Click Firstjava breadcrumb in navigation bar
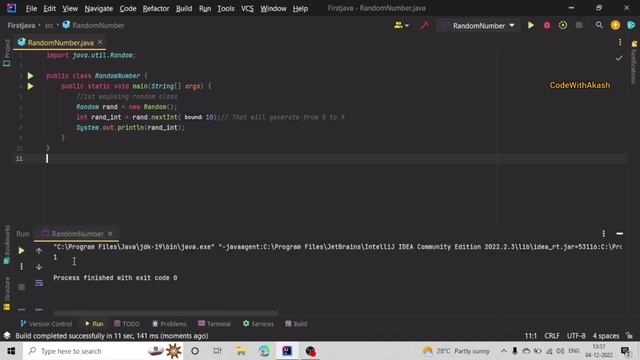Screen dimensions: 640x360 click(x=21, y=25)
